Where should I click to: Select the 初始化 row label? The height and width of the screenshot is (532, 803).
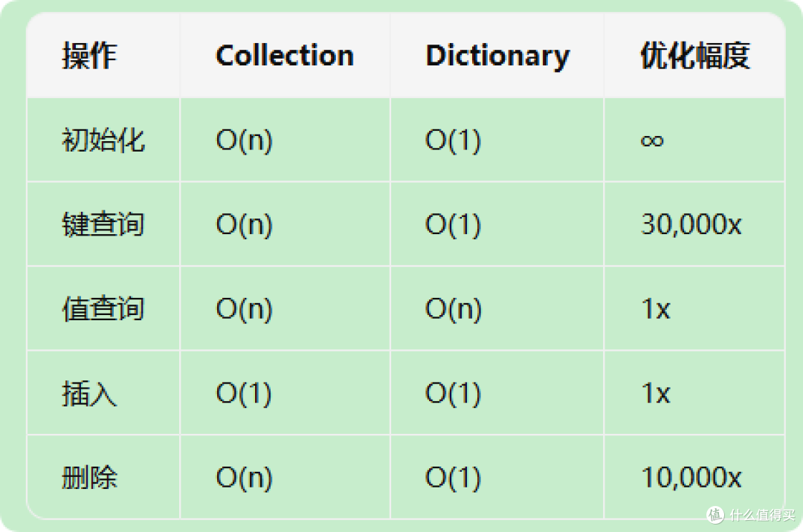[103, 140]
